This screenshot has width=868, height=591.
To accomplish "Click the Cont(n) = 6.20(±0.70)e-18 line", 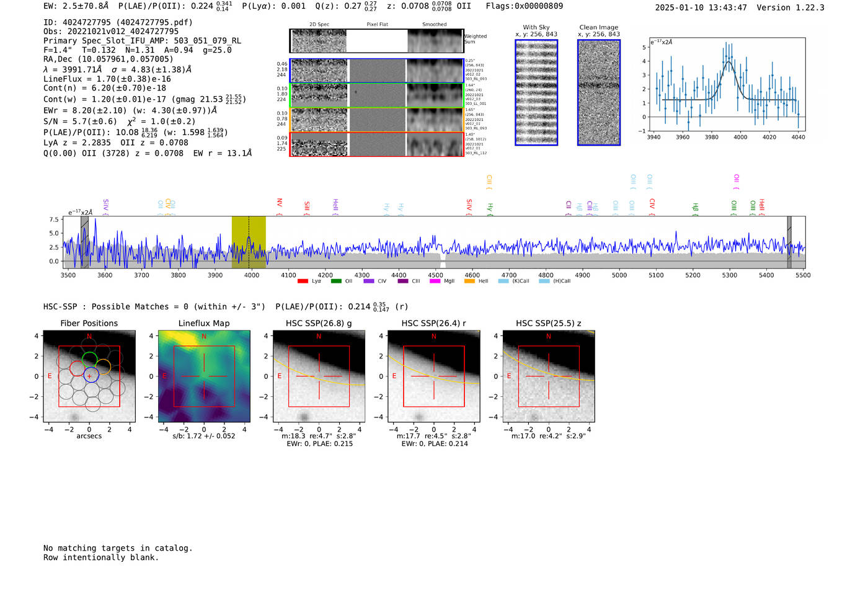I will pos(105,88).
